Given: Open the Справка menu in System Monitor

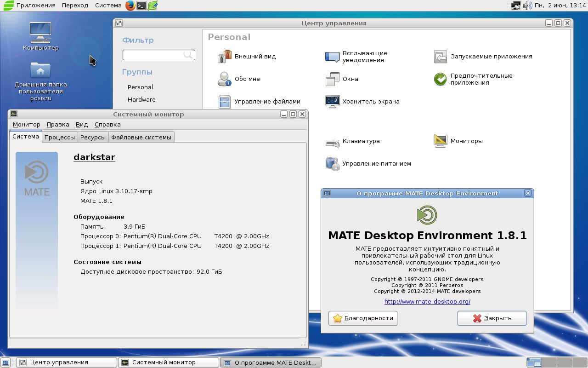Looking at the screenshot, I should coord(107,125).
